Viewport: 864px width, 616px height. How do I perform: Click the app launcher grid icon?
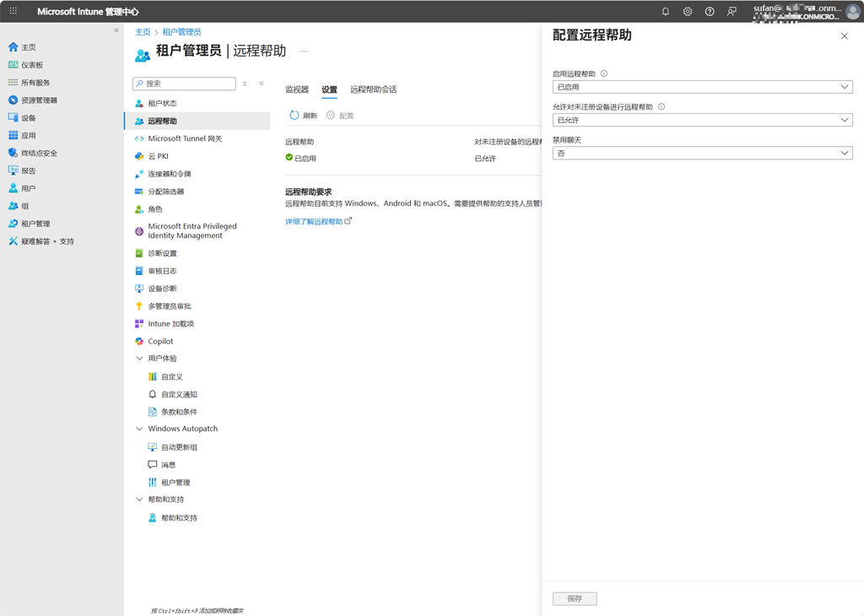(x=13, y=12)
